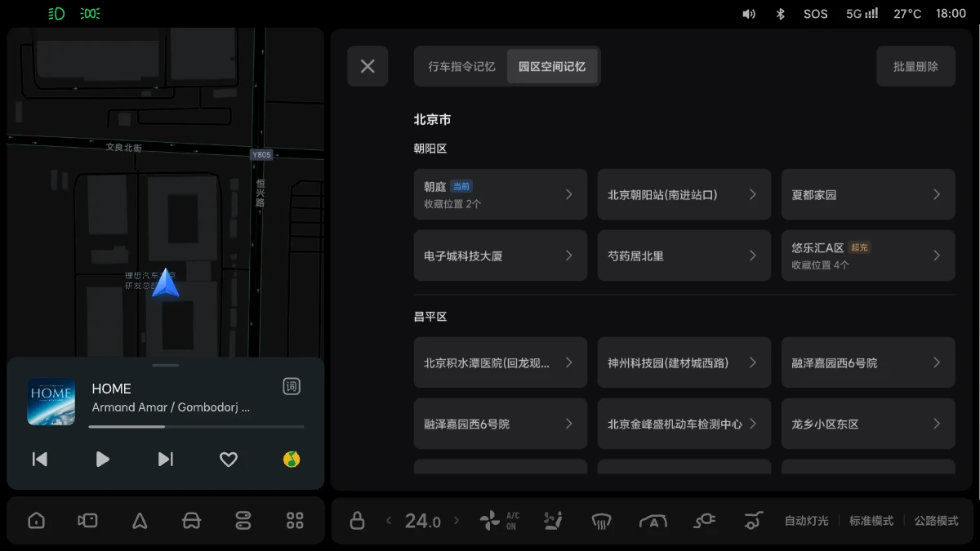Expand 悠乐汇A区 chevron

[x=937, y=256]
